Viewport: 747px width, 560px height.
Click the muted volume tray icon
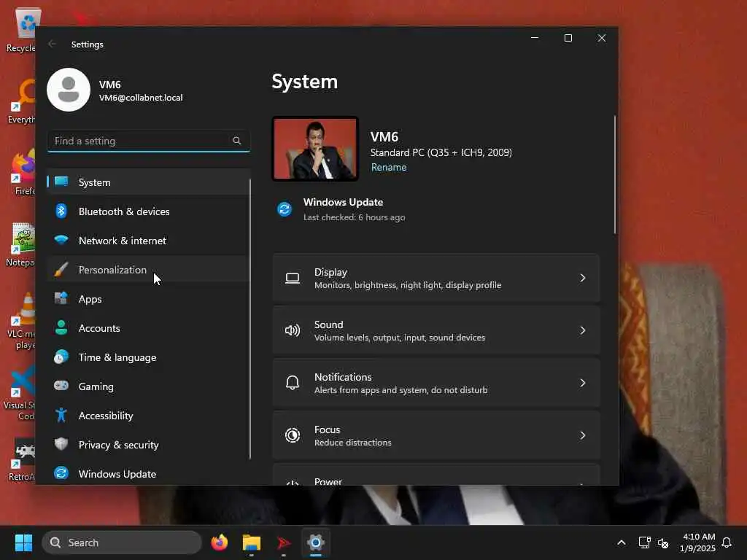[662, 542]
